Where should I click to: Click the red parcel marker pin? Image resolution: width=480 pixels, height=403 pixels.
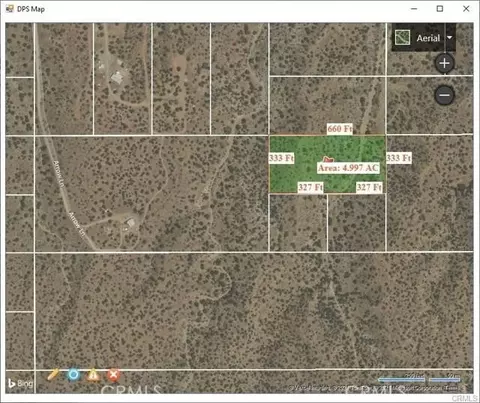tap(328, 160)
